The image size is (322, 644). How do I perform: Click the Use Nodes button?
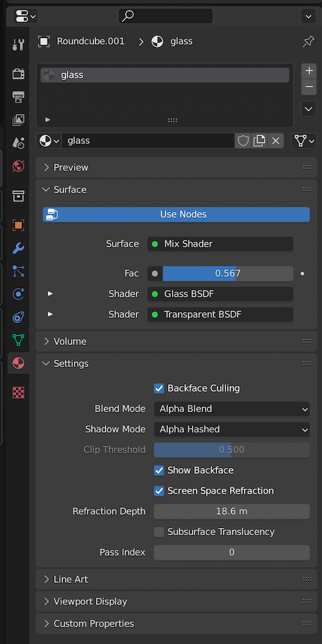(x=176, y=215)
